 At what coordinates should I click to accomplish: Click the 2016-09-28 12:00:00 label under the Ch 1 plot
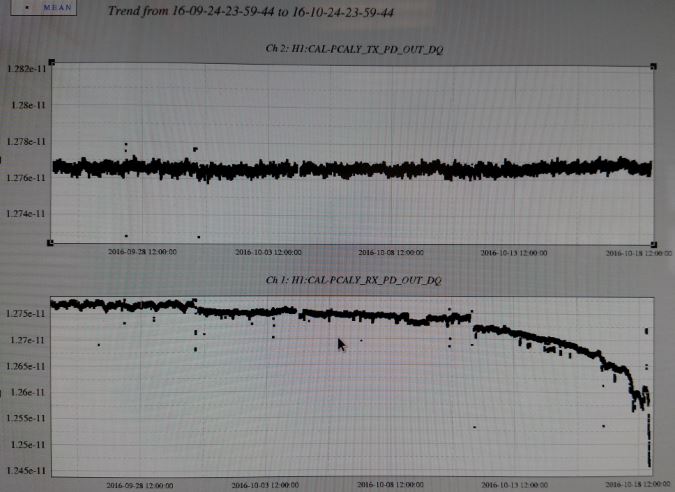[140, 486]
